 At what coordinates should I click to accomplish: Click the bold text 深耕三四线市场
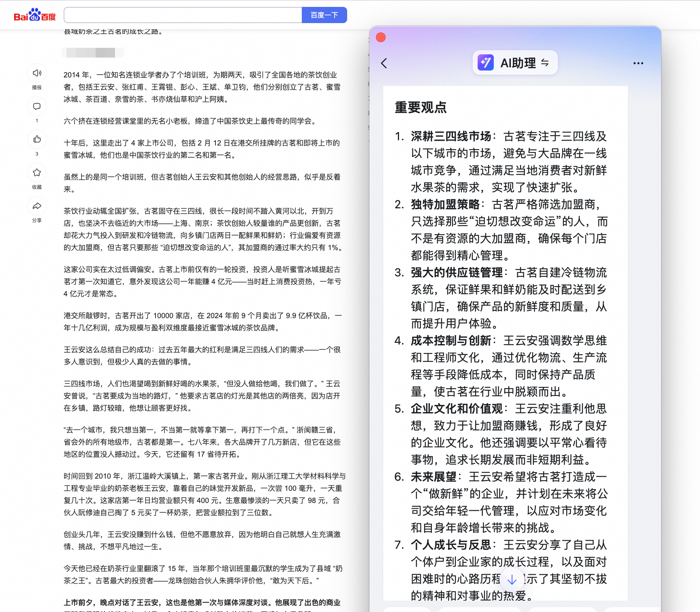point(451,136)
